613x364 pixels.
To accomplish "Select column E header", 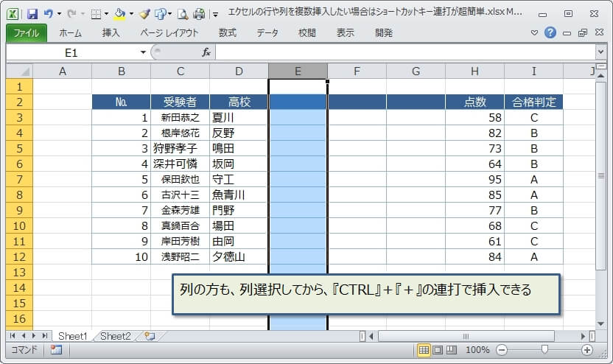I will click(x=298, y=71).
